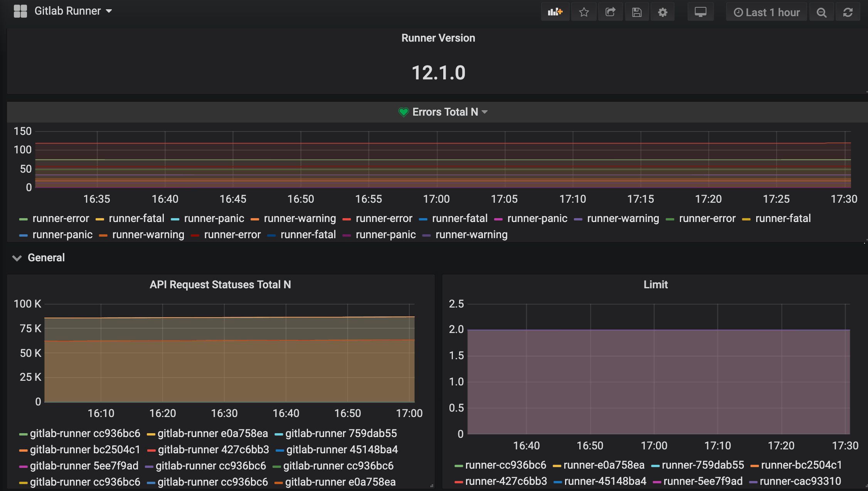
Task: Star this dashboard as favorite
Action: 584,12
